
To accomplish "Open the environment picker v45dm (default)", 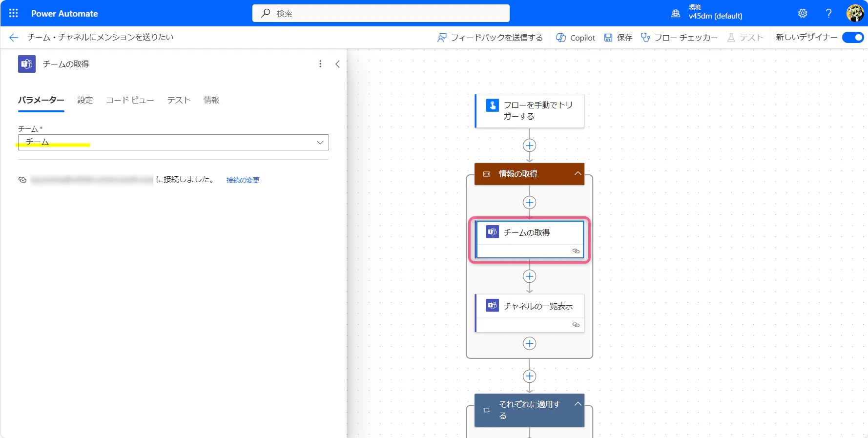I will 707,13.
